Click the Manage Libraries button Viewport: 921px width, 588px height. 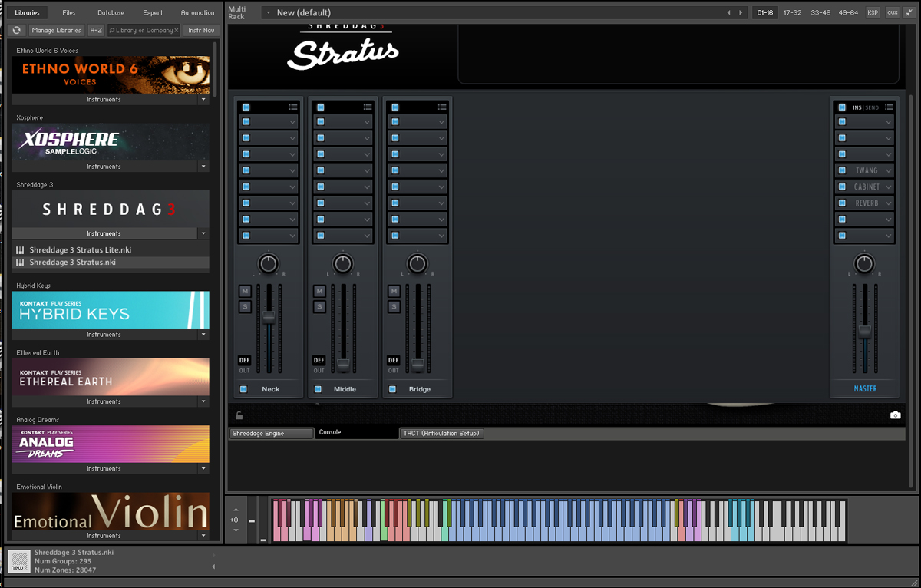coord(57,31)
